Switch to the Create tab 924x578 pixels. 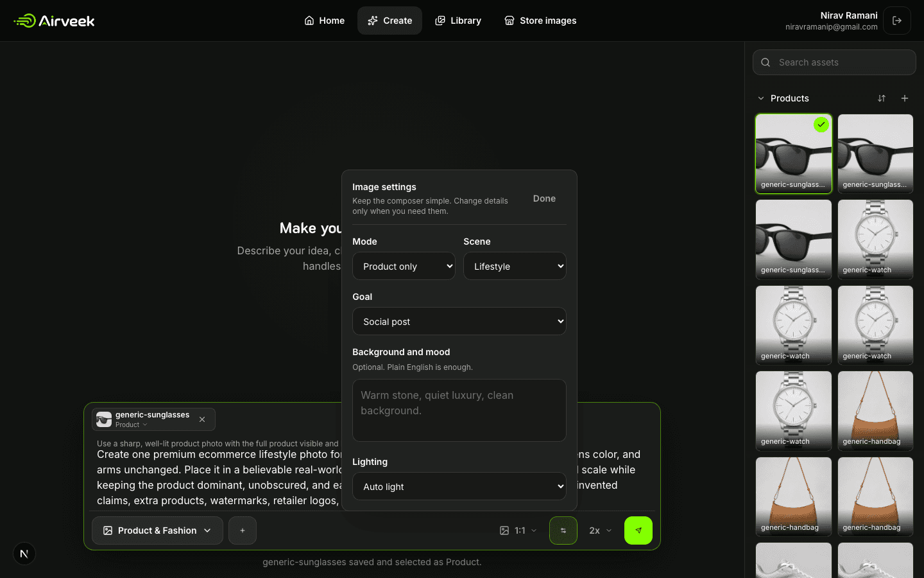389,21
